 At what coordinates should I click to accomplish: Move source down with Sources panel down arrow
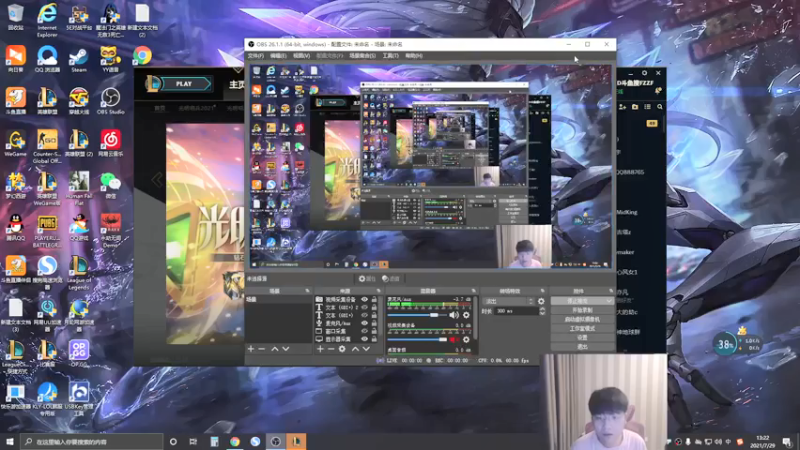tap(366, 349)
